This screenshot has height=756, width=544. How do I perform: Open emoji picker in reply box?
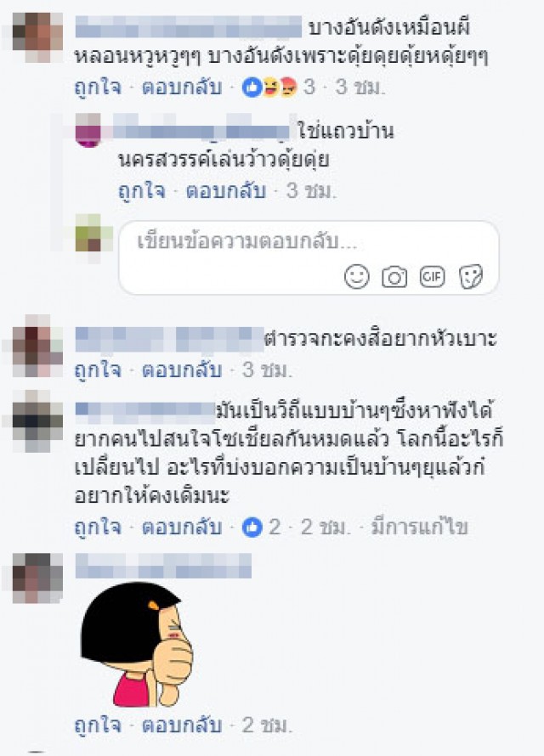coord(357,277)
